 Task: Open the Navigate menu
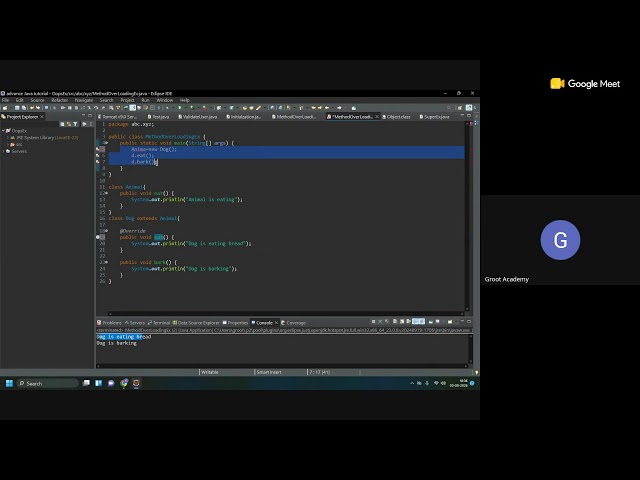(84, 100)
